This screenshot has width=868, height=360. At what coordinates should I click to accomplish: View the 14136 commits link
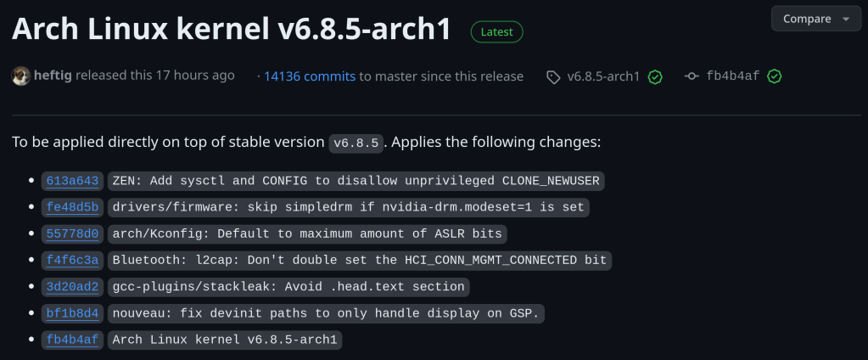[x=309, y=76]
